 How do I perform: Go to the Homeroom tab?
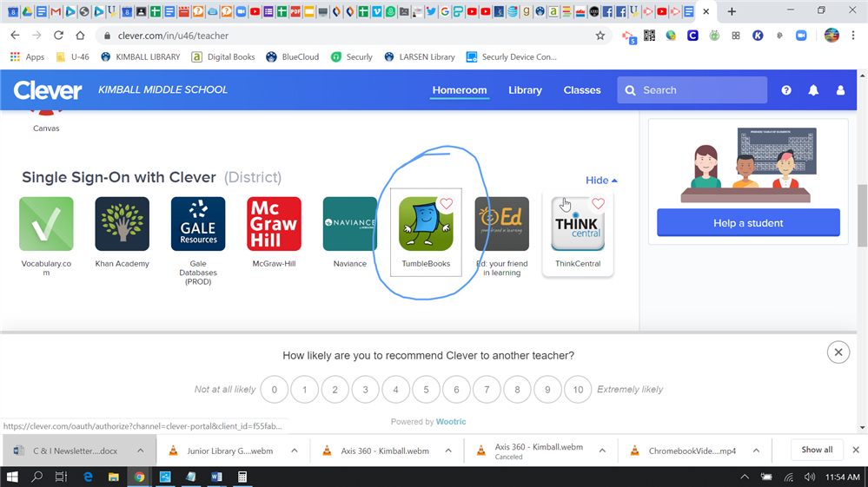460,90
